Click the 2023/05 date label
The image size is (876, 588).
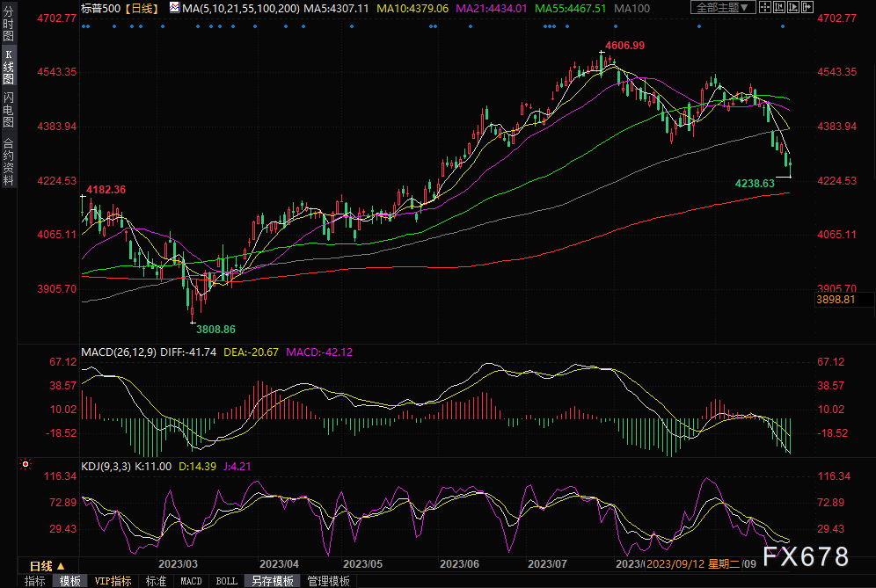[362, 564]
